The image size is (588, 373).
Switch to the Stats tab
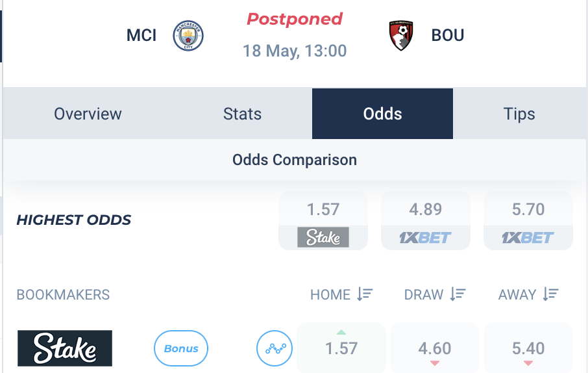(x=242, y=114)
